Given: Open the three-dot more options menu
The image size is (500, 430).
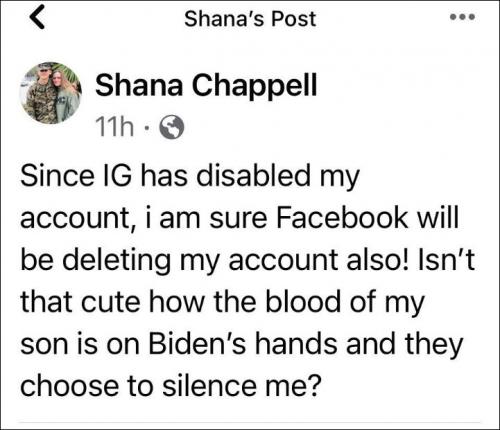Looking at the screenshot, I should (x=462, y=17).
